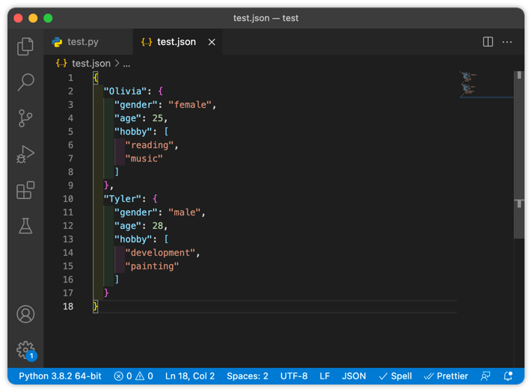Open the Extensions view icon
This screenshot has height=392, width=532.
[x=25, y=190]
